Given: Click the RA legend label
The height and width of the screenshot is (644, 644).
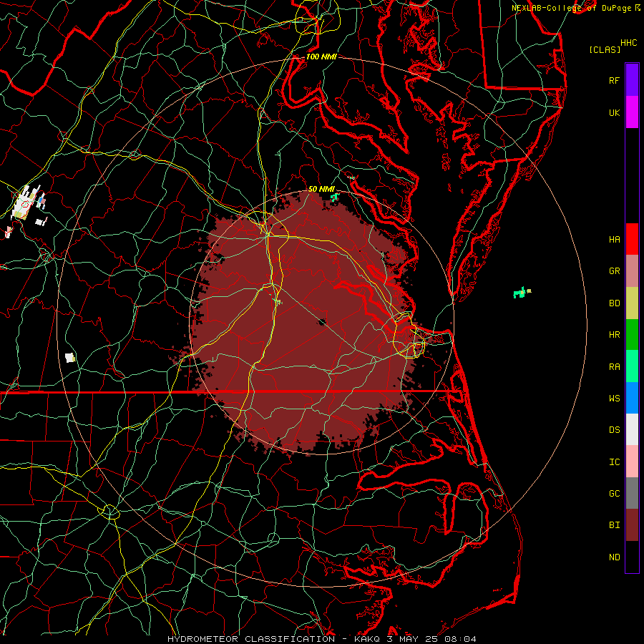Looking at the screenshot, I should click(614, 367).
